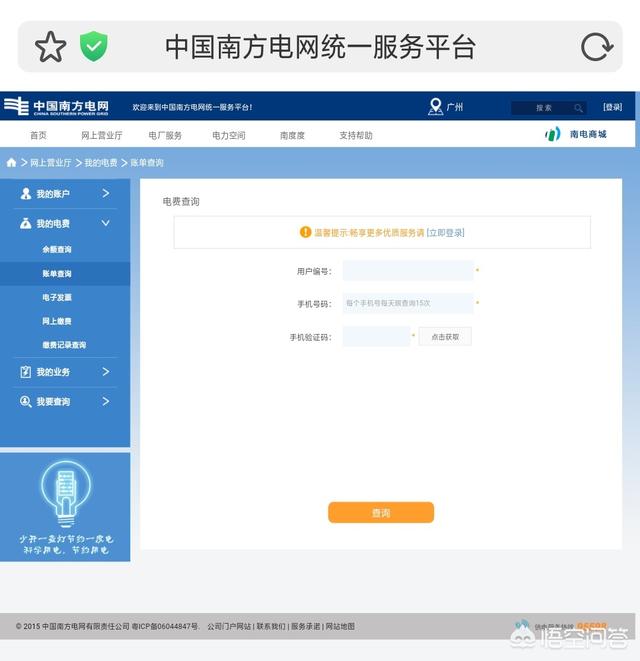Click the 南电商城 logo icon
640x661 pixels.
click(553, 134)
